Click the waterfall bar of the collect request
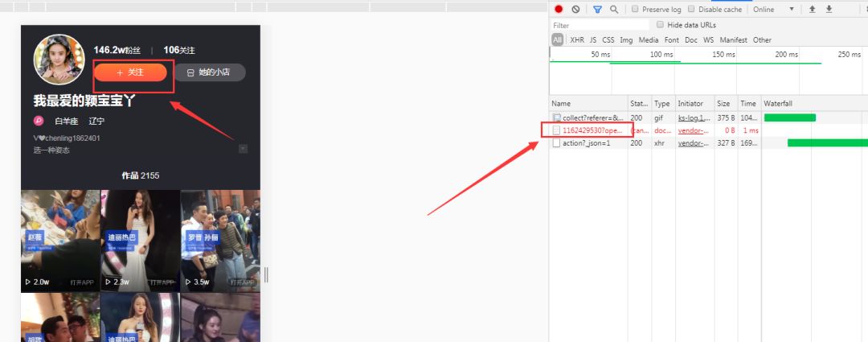Image resolution: width=868 pixels, height=342 pixels. click(790, 117)
